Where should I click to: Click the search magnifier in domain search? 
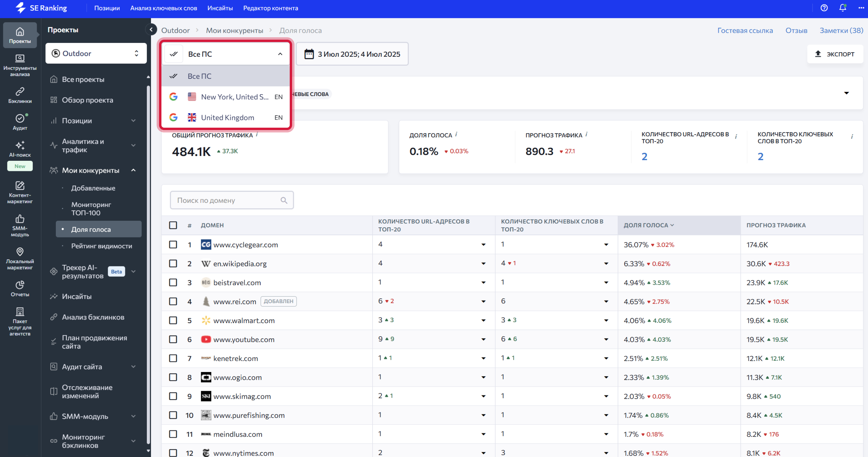click(x=284, y=200)
